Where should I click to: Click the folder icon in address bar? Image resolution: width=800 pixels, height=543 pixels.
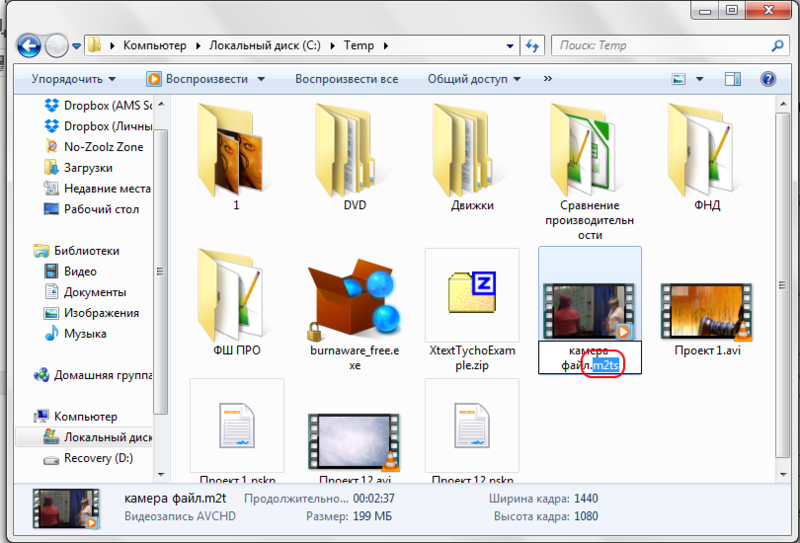click(x=94, y=45)
